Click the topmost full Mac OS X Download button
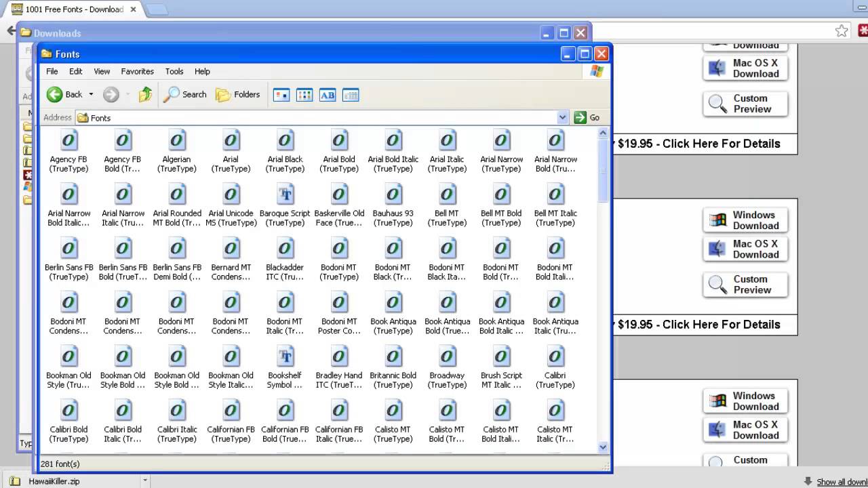Screen dimensions: 868x488 pyautogui.click(x=745, y=68)
